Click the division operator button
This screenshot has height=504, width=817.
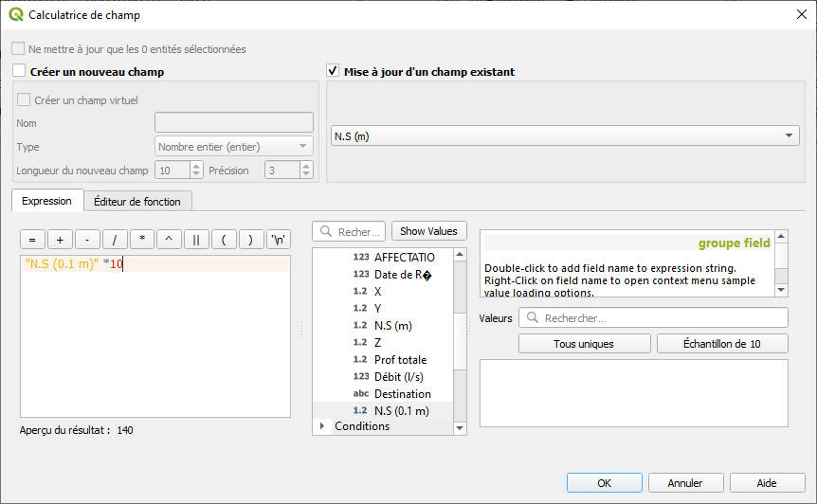(115, 240)
